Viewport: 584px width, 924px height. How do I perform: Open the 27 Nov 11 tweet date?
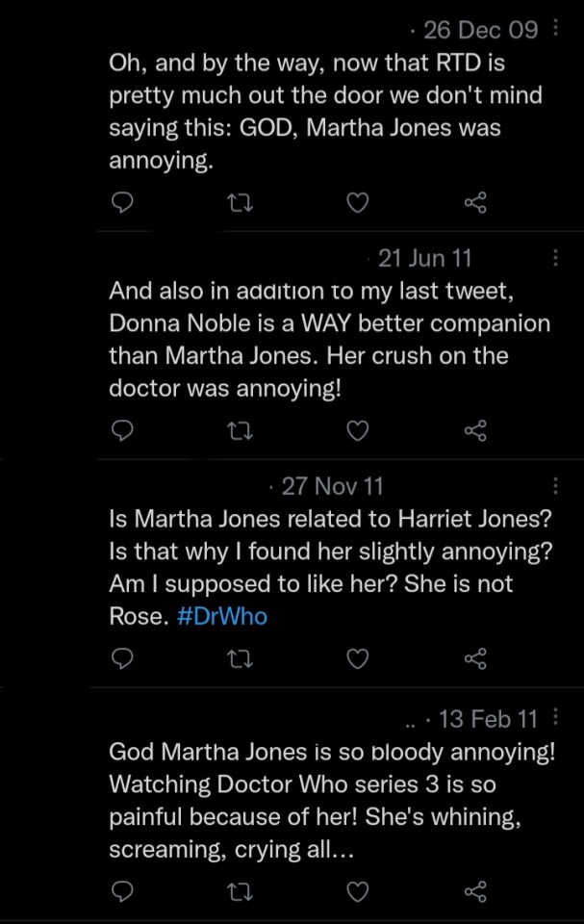332,486
